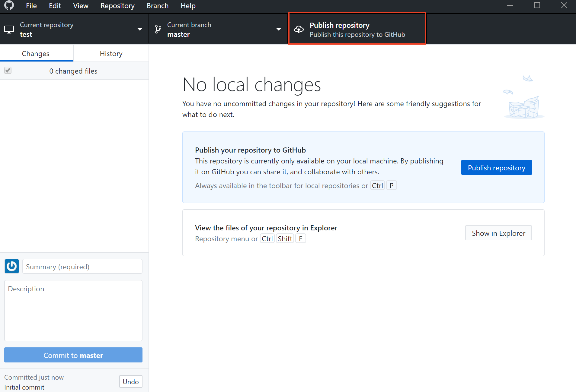Image resolution: width=576 pixels, height=392 pixels.
Task: Click the 0 changed files label
Action: pos(73,71)
